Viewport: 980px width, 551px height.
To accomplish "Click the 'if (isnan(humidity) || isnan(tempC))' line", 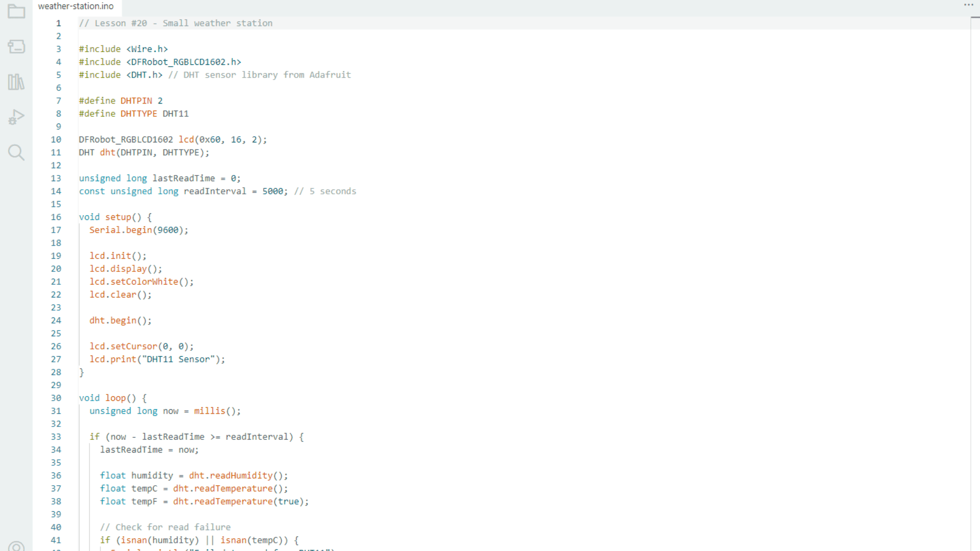I will point(199,540).
